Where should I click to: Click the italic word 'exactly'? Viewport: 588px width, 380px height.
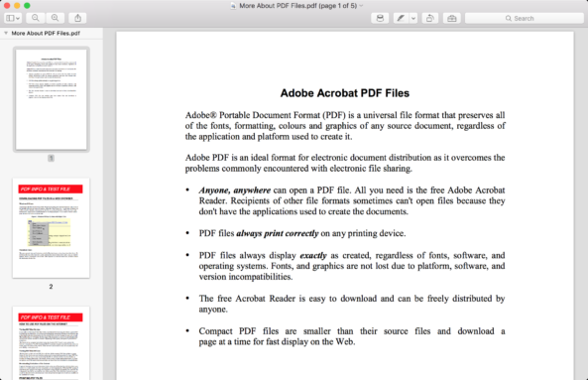tap(313, 255)
